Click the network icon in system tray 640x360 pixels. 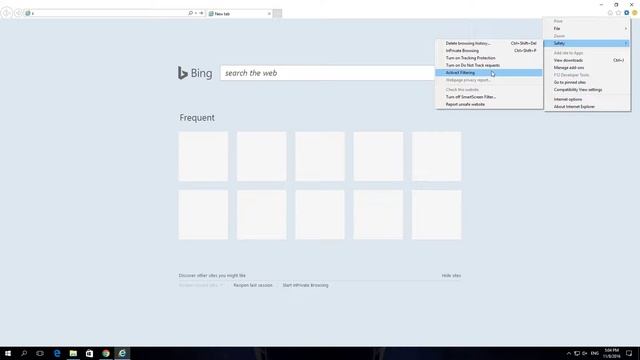click(577, 353)
